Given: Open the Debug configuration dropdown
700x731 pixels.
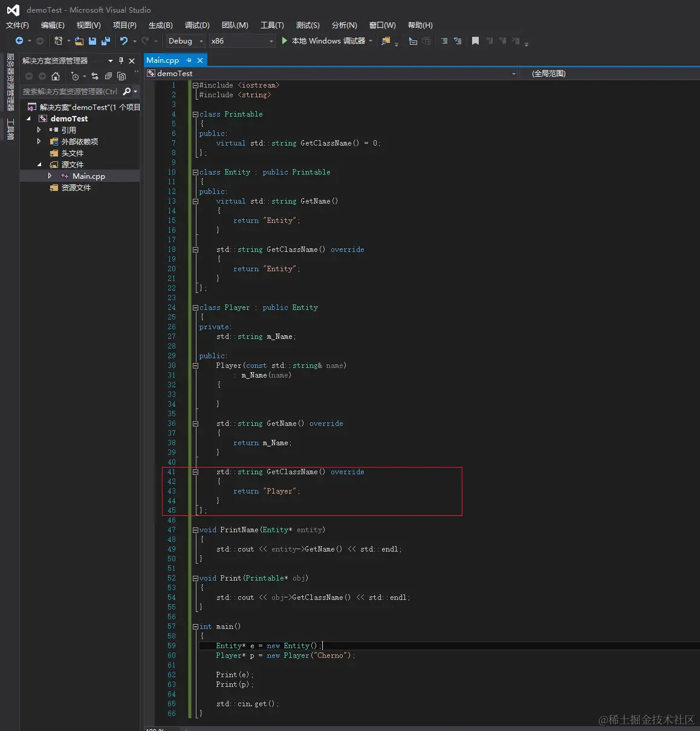Looking at the screenshot, I should 186,41.
